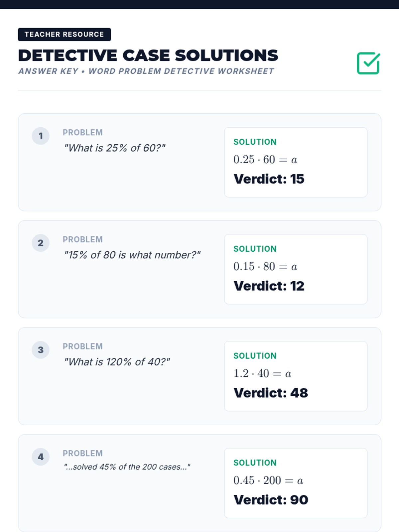
Task: Click the Verdict: 15 answer
Action: click(269, 179)
